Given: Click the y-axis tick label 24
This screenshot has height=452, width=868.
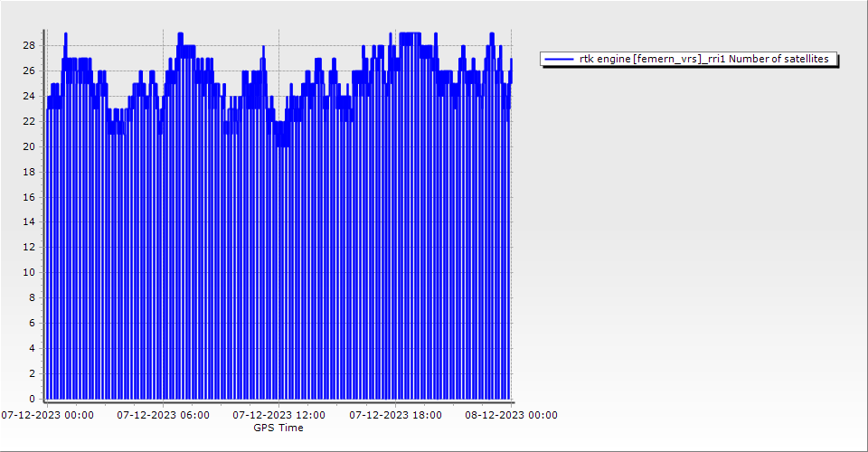Looking at the screenshot, I should pyautogui.click(x=29, y=96).
